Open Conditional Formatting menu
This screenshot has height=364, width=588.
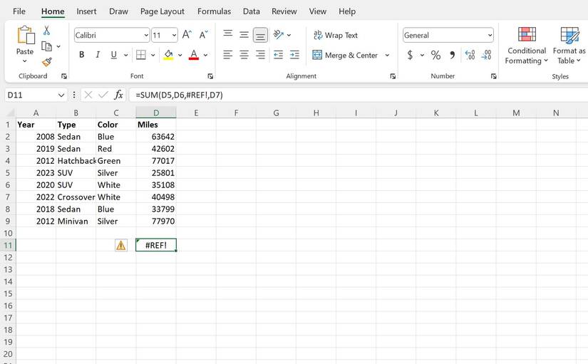(x=527, y=46)
